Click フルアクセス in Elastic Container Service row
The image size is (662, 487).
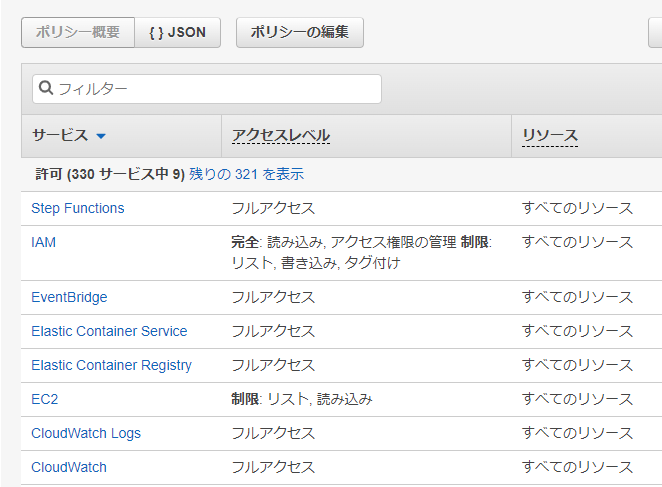point(273,331)
